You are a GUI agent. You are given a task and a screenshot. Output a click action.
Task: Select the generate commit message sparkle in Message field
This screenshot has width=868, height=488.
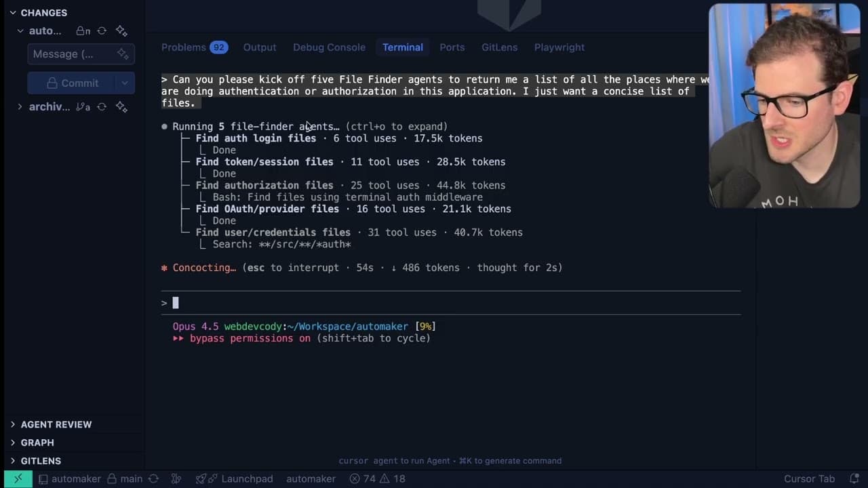[x=123, y=54]
